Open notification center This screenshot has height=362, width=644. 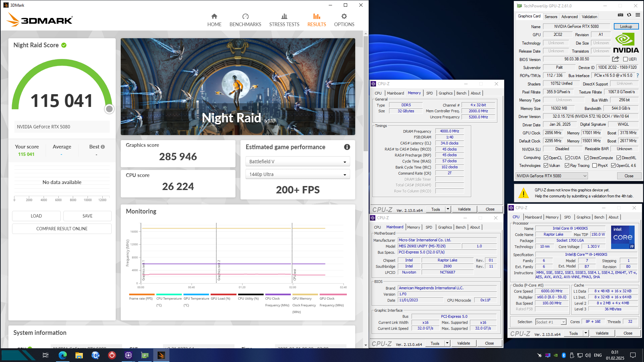tap(633, 355)
